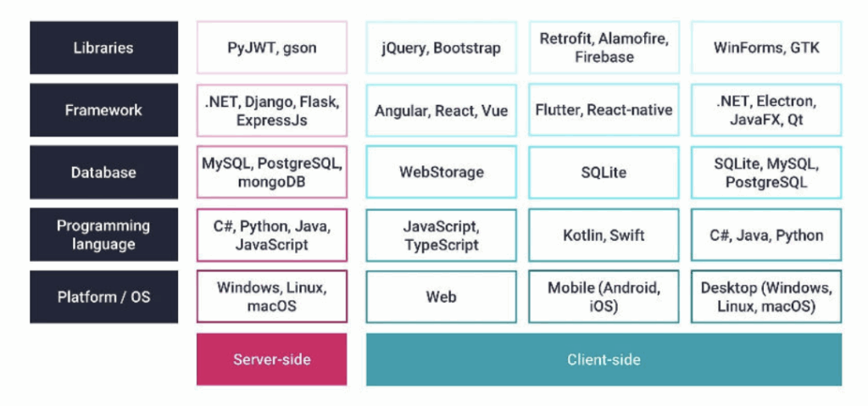This screenshot has height=406, width=868.
Task: Select the Angular, React, Vue box
Action: click(441, 110)
